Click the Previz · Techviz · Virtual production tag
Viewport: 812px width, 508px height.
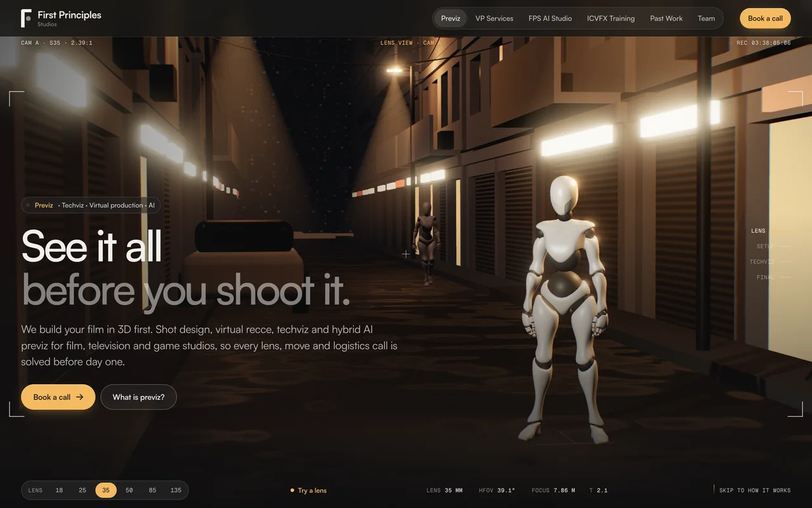click(91, 205)
